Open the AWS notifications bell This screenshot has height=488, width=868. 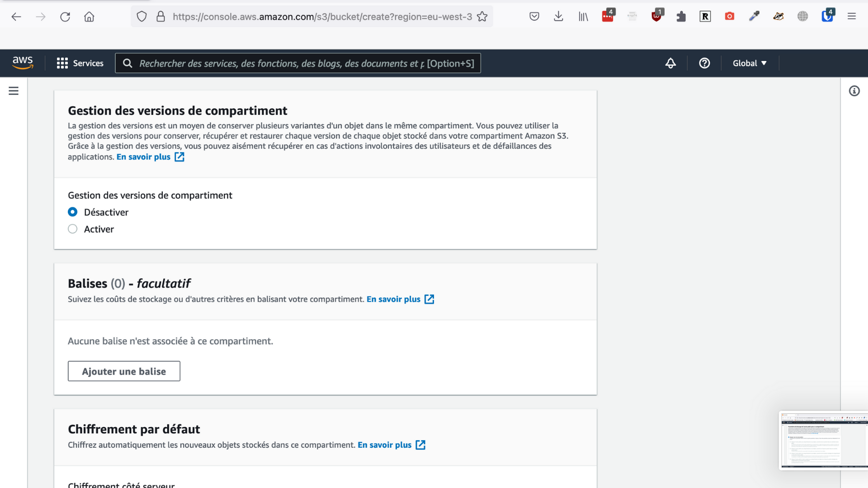click(x=670, y=63)
